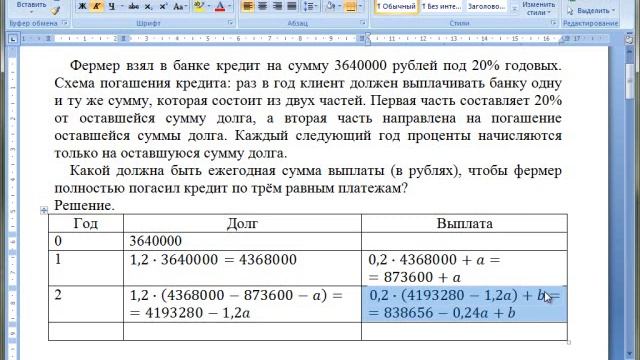The width and height of the screenshot is (640, 360).
Task: Open Буфер обмена dialog launcher
Action: (x=64, y=23)
